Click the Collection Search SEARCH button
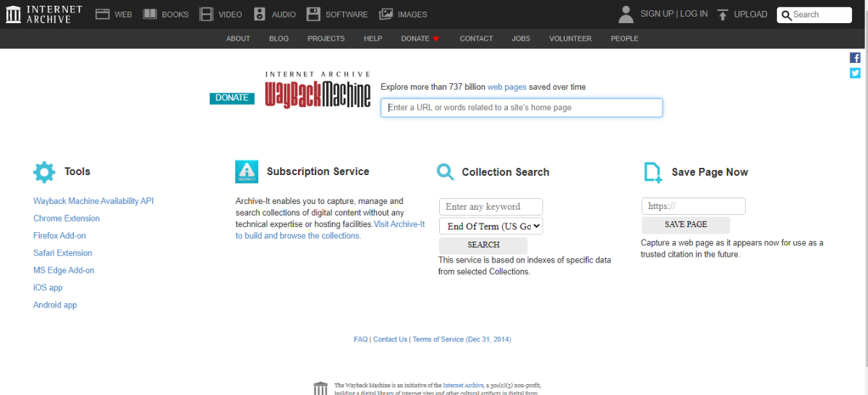This screenshot has height=395, width=868. click(483, 245)
